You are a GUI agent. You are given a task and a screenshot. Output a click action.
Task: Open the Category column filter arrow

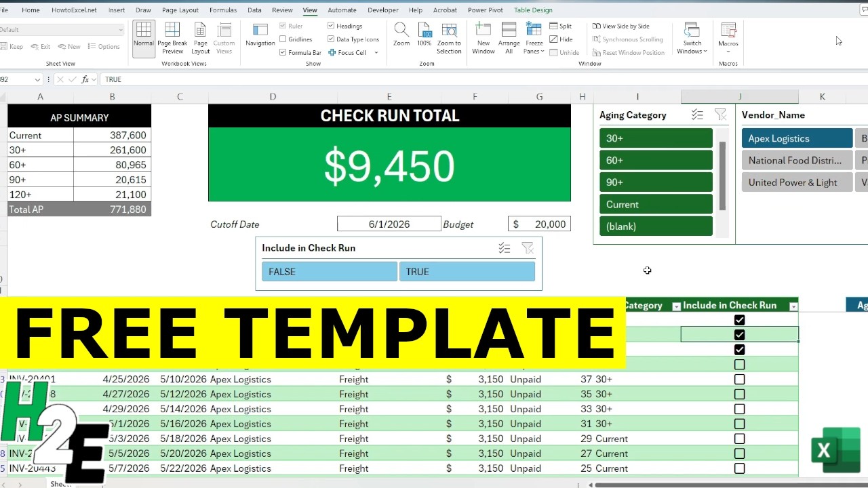(676, 306)
